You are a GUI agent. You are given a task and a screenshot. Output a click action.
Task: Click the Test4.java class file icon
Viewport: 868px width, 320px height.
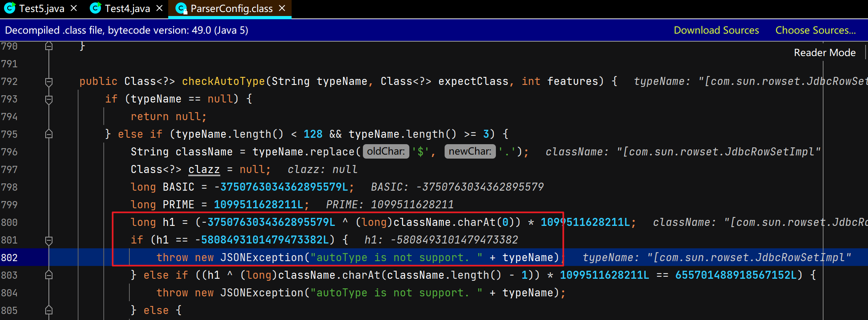tap(95, 8)
